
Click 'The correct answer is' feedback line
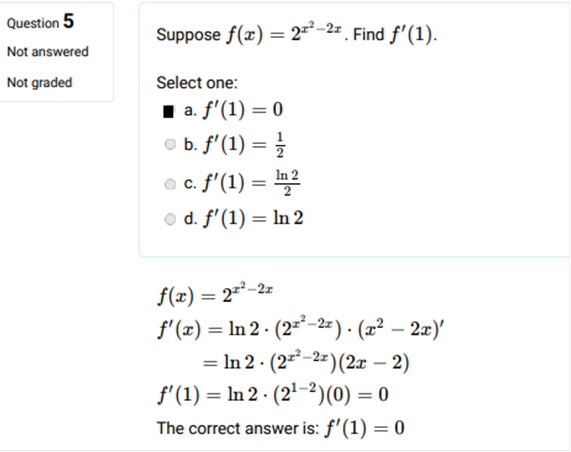click(280, 428)
